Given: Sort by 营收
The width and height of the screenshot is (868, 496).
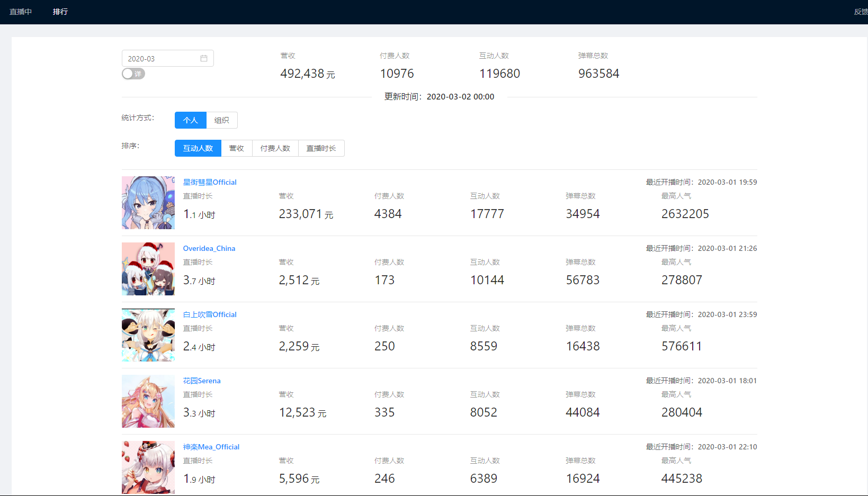Looking at the screenshot, I should click(237, 148).
